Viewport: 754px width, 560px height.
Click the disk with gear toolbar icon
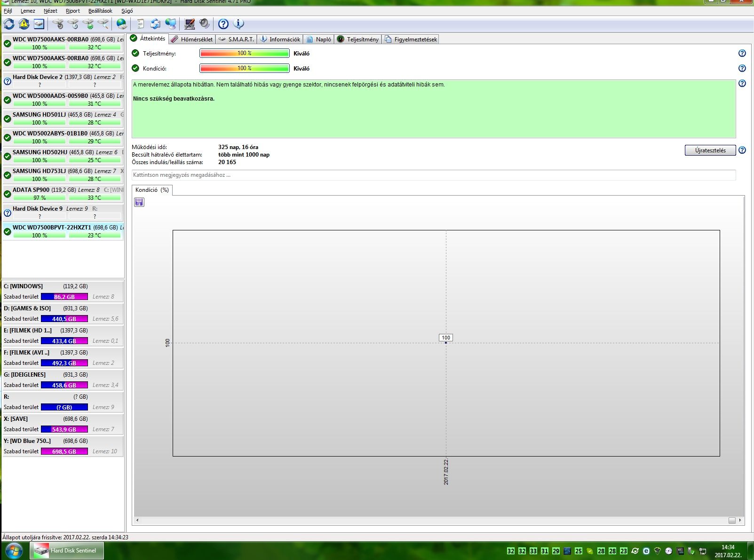point(58,24)
